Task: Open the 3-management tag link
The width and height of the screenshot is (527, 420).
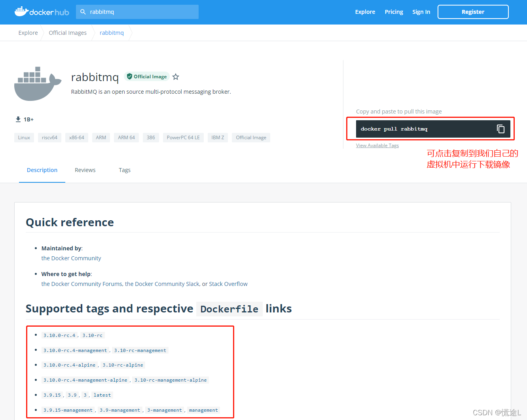Action: click(x=165, y=410)
